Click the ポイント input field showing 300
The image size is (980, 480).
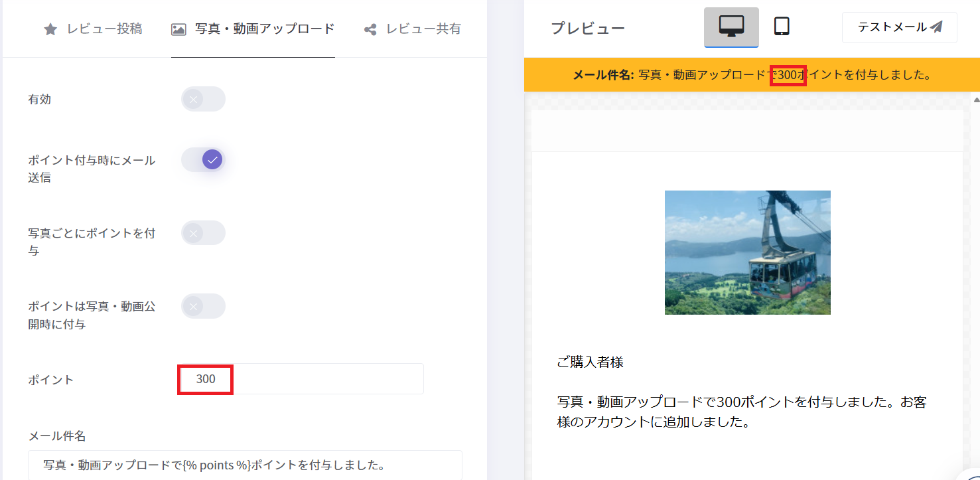pyautogui.click(x=300, y=379)
